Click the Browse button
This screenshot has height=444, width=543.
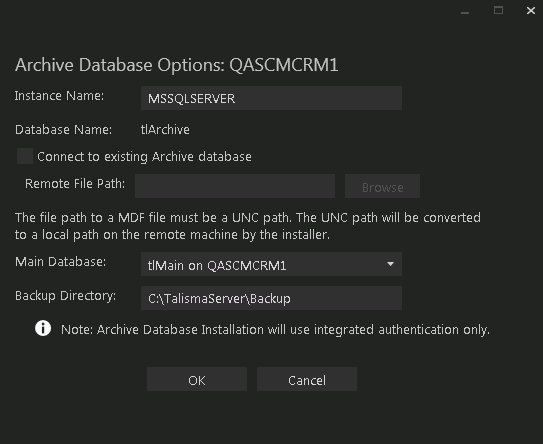click(x=382, y=186)
